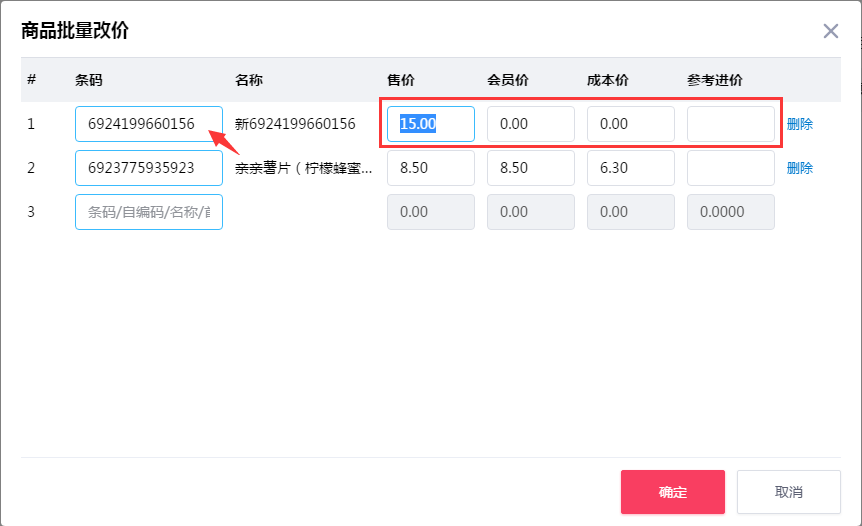
Task: Click the row 2 售价 field
Action: [x=430, y=168]
